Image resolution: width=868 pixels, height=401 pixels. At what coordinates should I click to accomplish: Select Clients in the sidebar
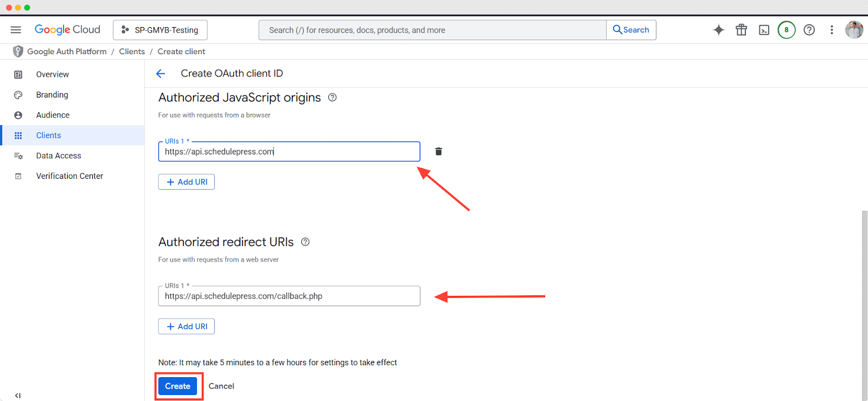point(73,135)
